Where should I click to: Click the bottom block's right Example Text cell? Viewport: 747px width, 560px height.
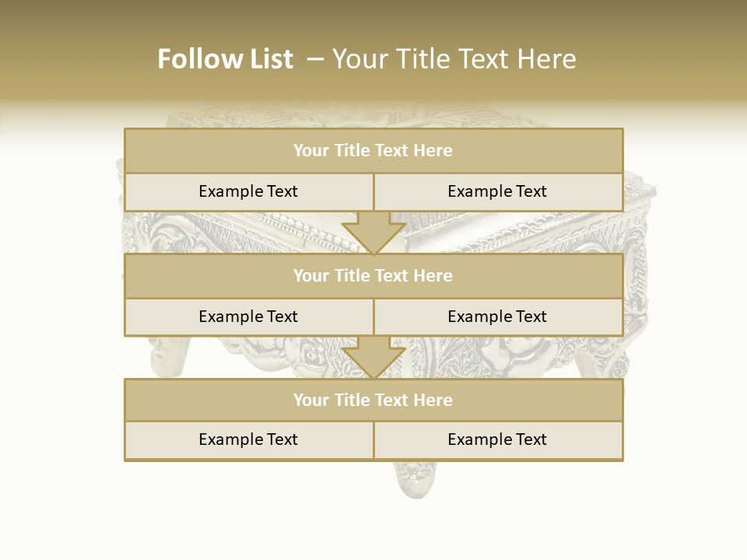(x=498, y=440)
